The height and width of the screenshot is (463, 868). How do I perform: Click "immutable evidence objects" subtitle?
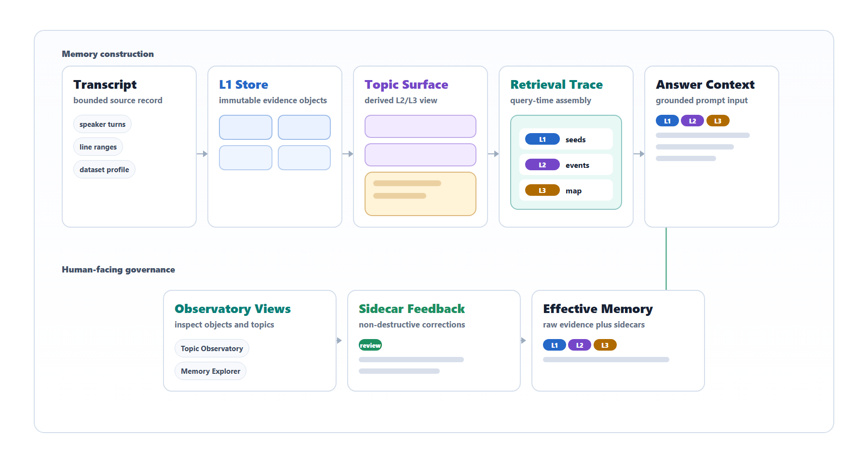click(273, 100)
